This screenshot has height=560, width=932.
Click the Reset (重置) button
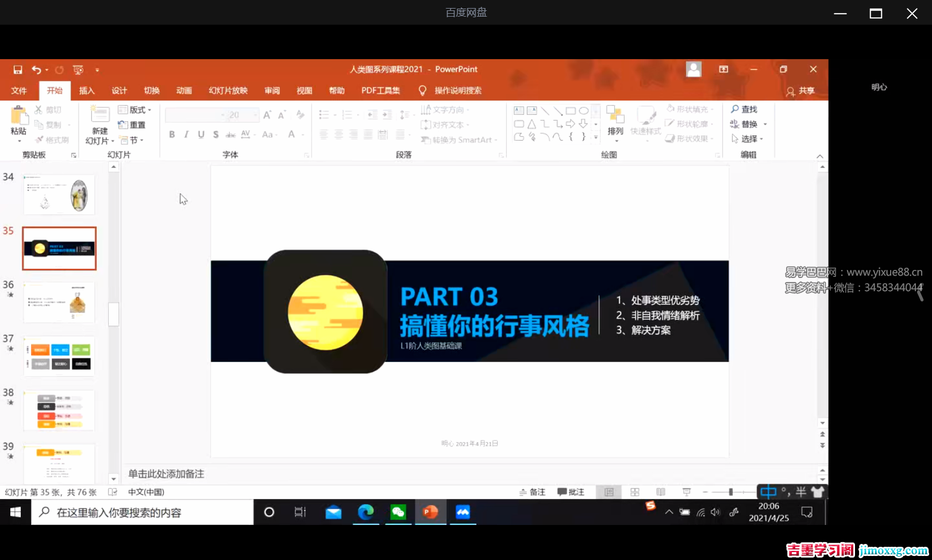point(132,125)
